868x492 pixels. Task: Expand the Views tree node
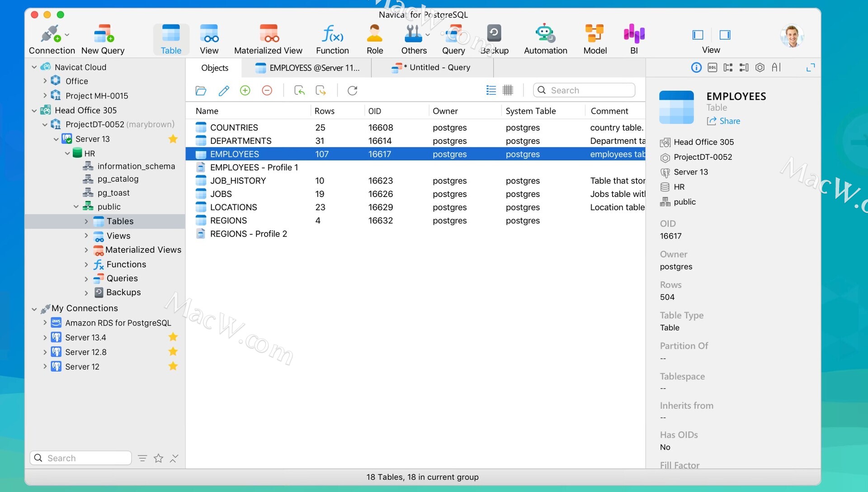(86, 236)
